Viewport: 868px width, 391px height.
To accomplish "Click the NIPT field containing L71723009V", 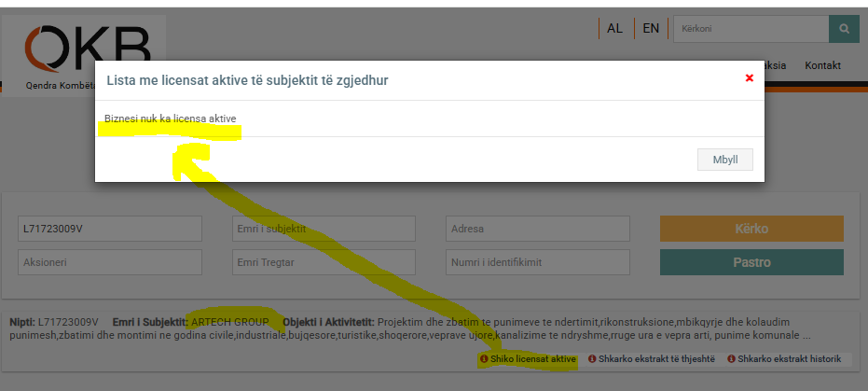I will pos(110,229).
